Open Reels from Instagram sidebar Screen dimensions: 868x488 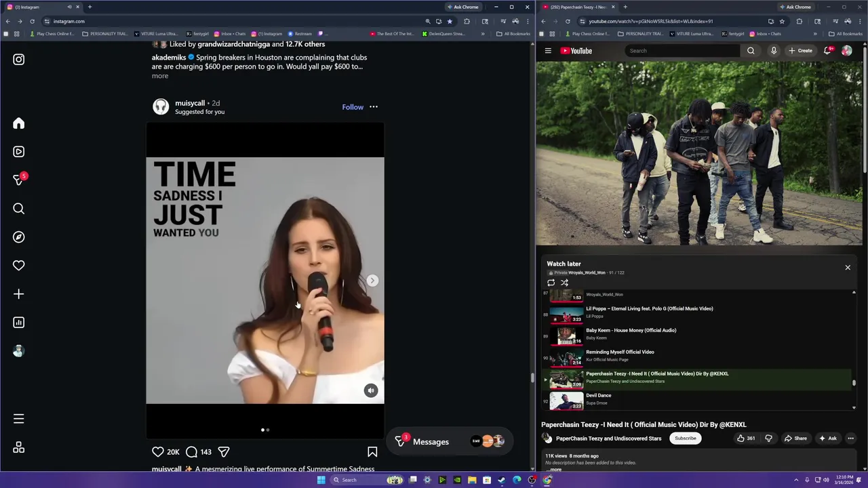(x=18, y=152)
